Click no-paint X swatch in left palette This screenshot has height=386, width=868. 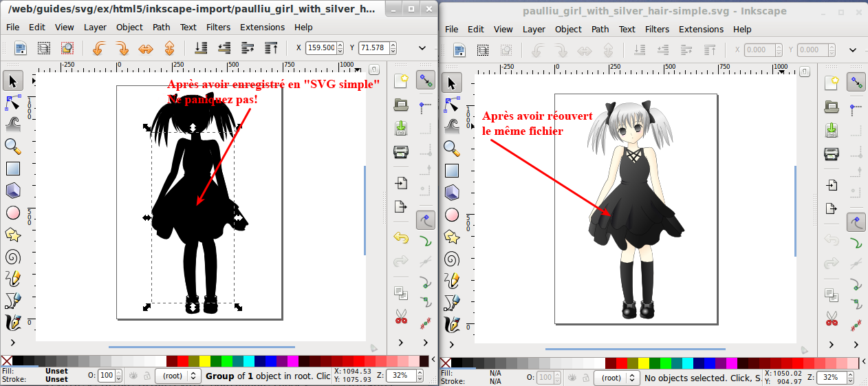coord(6,361)
